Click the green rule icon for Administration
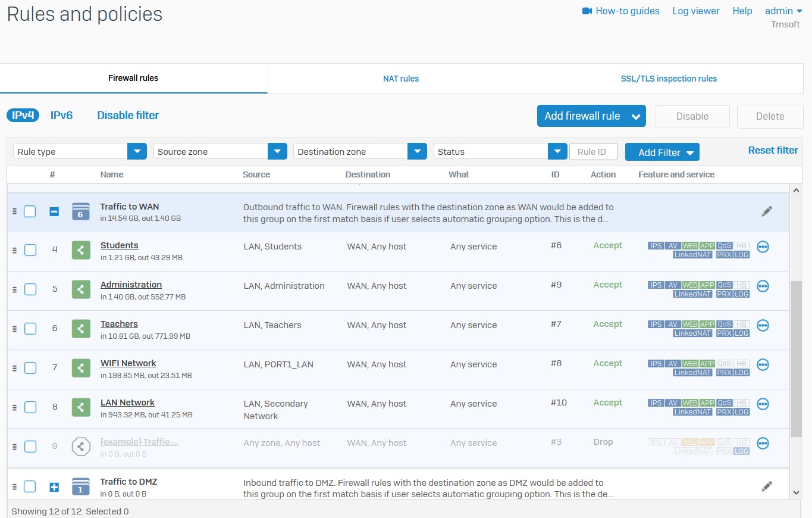 [80, 289]
